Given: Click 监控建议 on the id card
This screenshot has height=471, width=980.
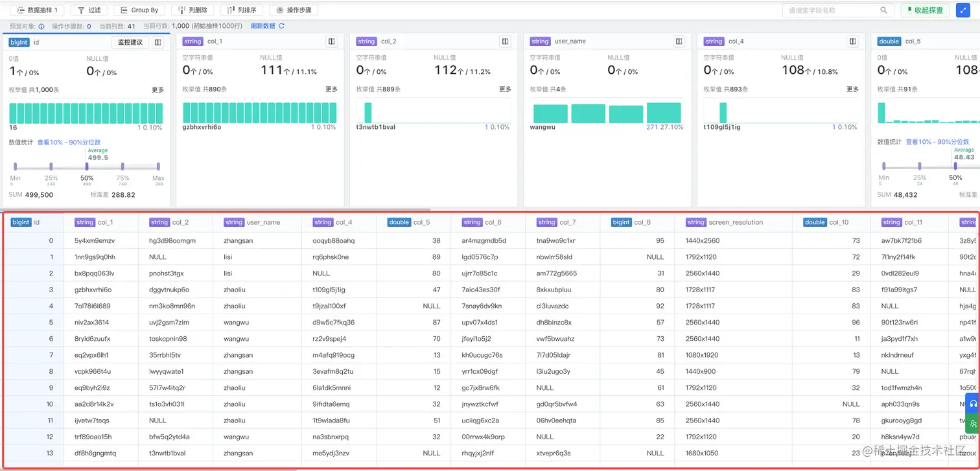Looking at the screenshot, I should coord(131,42).
